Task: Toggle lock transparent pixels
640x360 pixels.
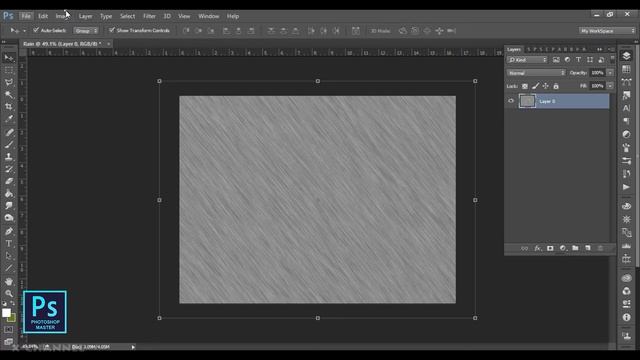Action: (525, 86)
